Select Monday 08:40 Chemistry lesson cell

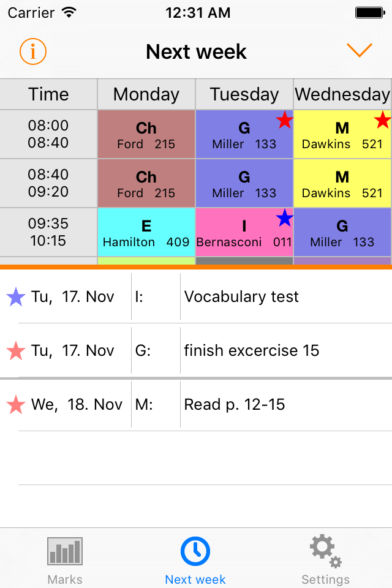146,184
